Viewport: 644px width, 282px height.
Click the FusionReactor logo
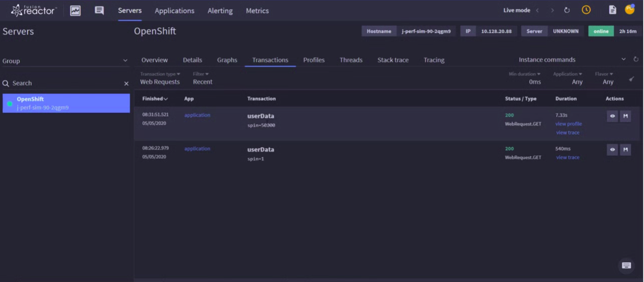coord(34,10)
